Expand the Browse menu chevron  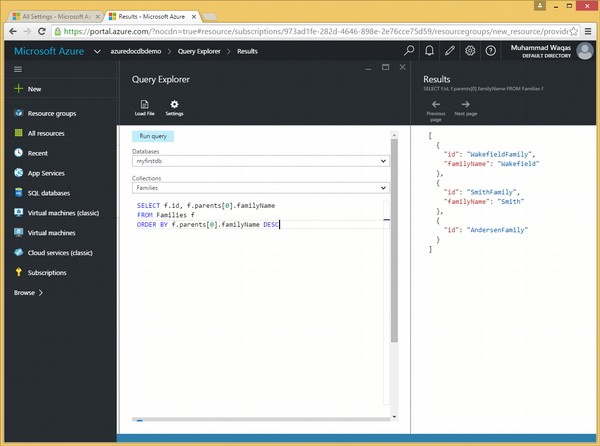tap(41, 293)
